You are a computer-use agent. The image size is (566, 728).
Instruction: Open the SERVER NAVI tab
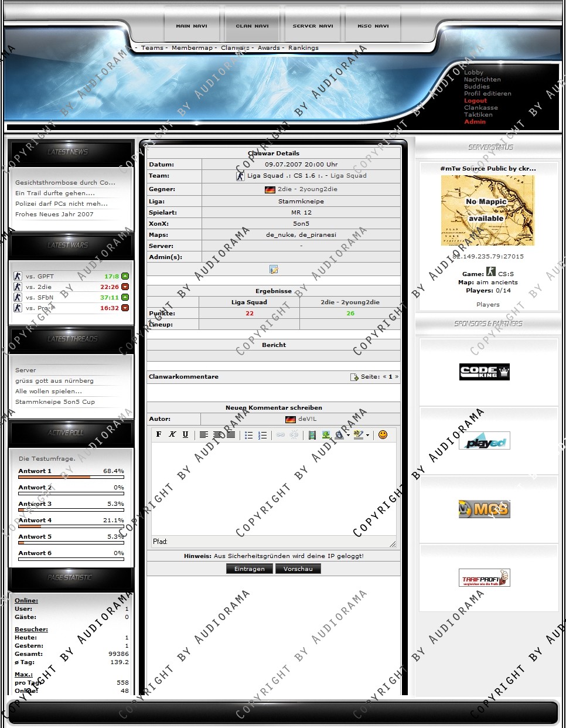313,26
